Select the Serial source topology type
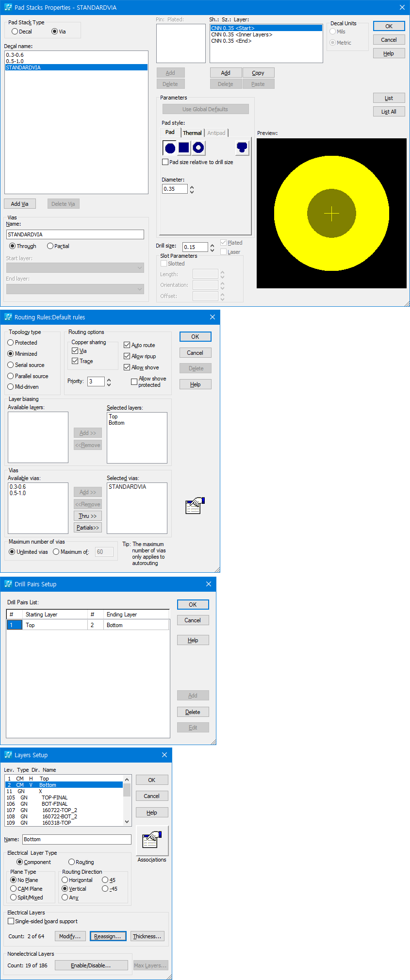Image resolution: width=410 pixels, height=980 pixels. (11, 365)
